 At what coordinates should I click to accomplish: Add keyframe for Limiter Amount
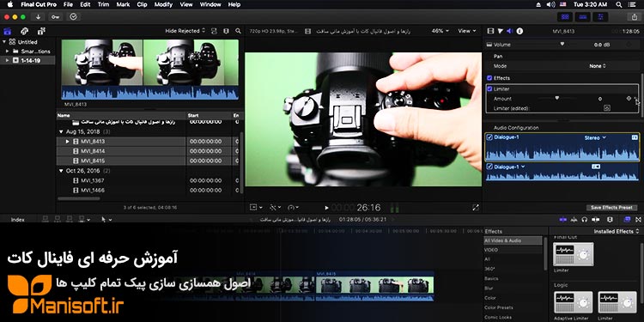pos(629,99)
